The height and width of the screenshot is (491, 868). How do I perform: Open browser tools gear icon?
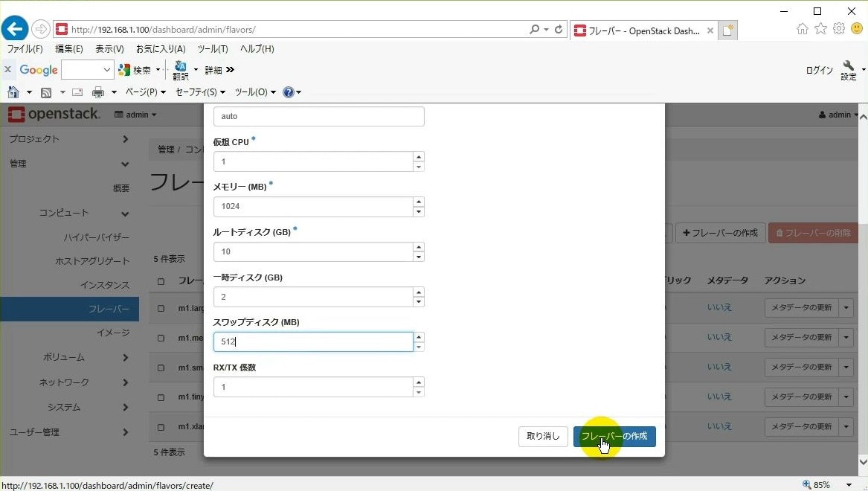pos(839,29)
